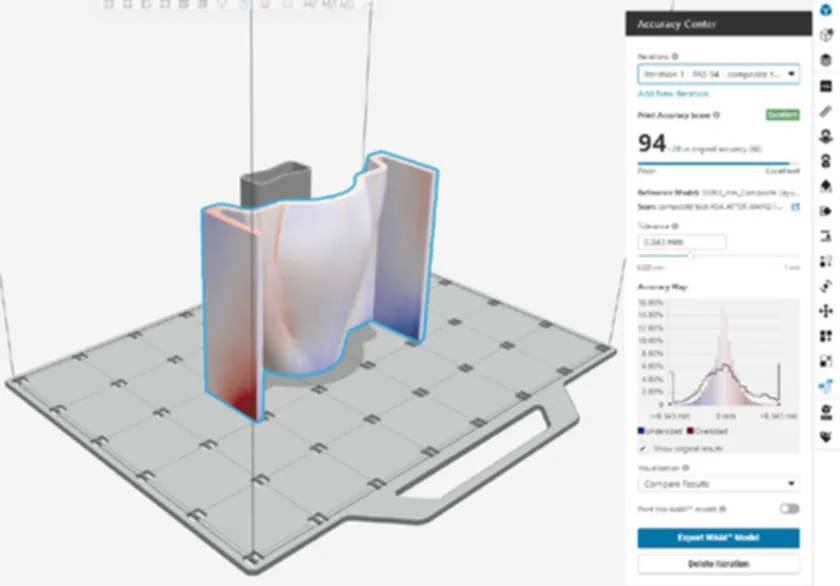Select the ruler measurement icon in sidebar
This screenshot has width=840, height=586.
pos(825,111)
